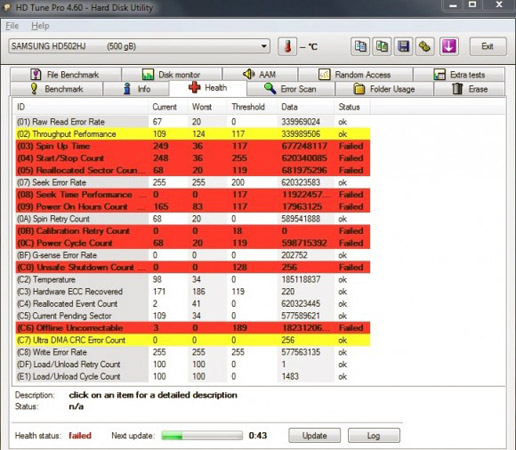Click the Current column header
The width and height of the screenshot is (516, 450).
pyautogui.click(x=168, y=107)
